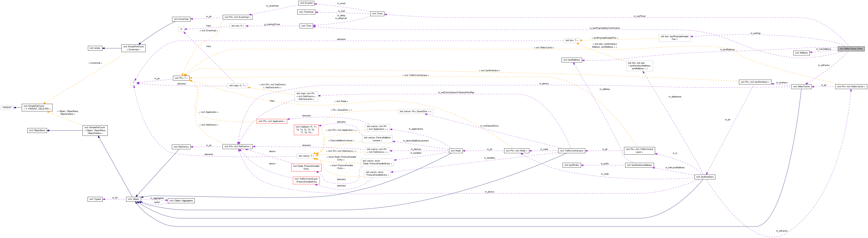Open ns3::SimpleRefCount< T, PARENT, DELETER > node
This screenshot has width=868, height=238.
pos(37,108)
